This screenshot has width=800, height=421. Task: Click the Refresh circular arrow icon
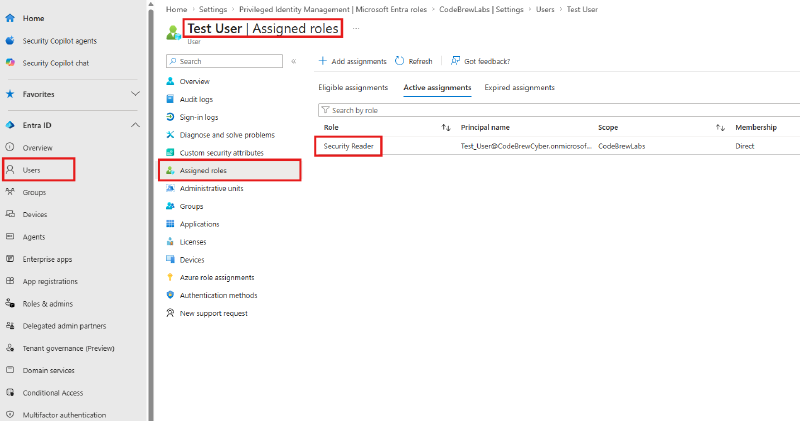pos(399,61)
